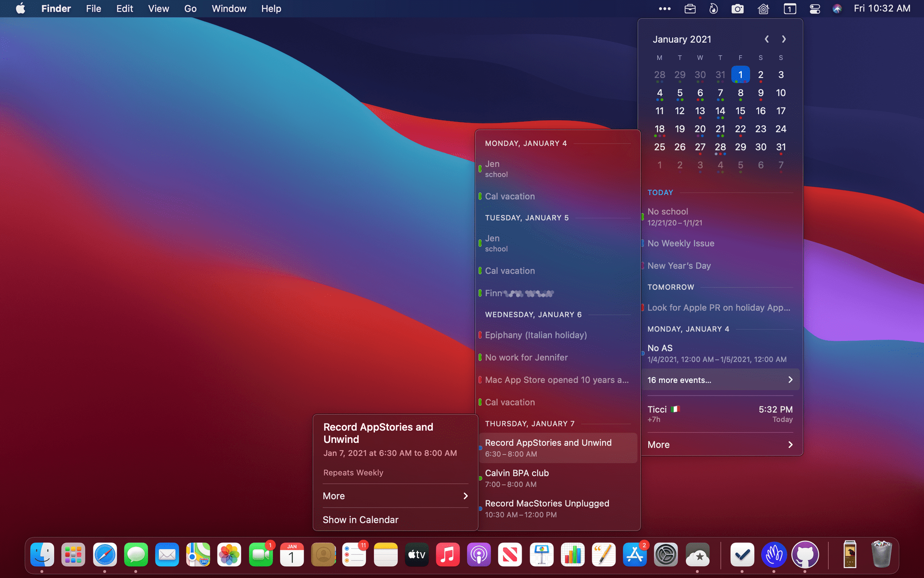
Task: Go to previous month with the left chevron
Action: 767,39
